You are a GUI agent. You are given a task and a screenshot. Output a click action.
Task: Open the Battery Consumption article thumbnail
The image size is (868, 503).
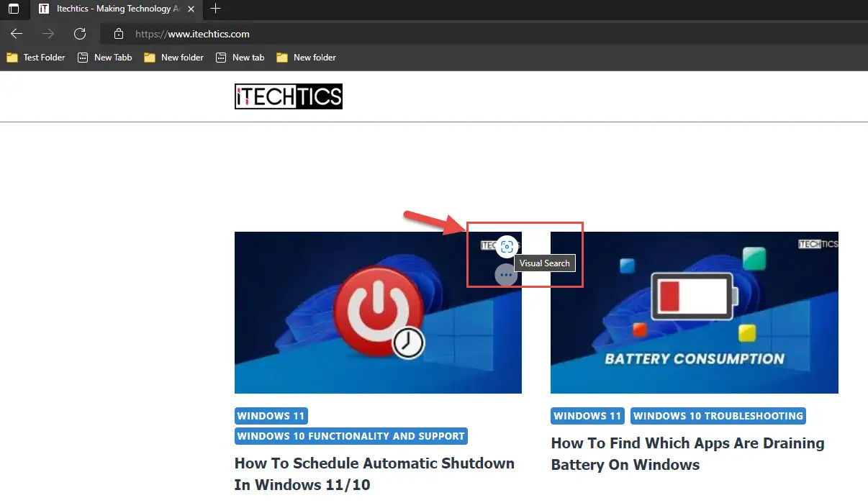(695, 312)
